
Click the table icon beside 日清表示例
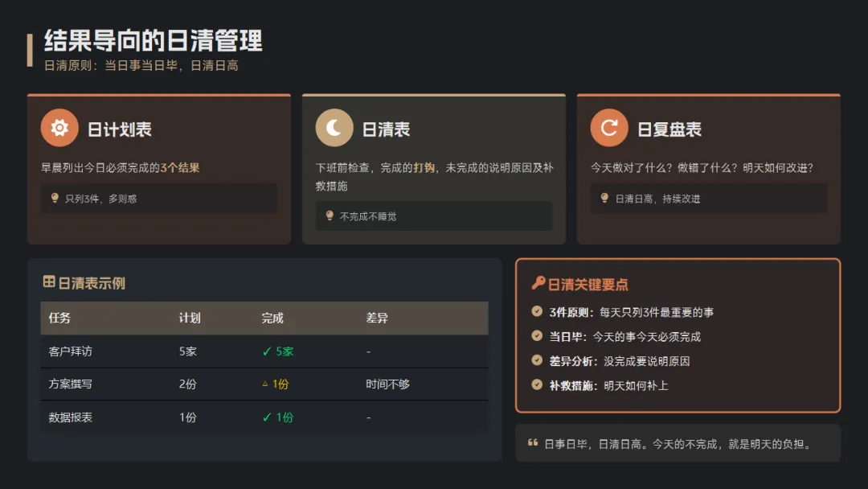coord(49,281)
